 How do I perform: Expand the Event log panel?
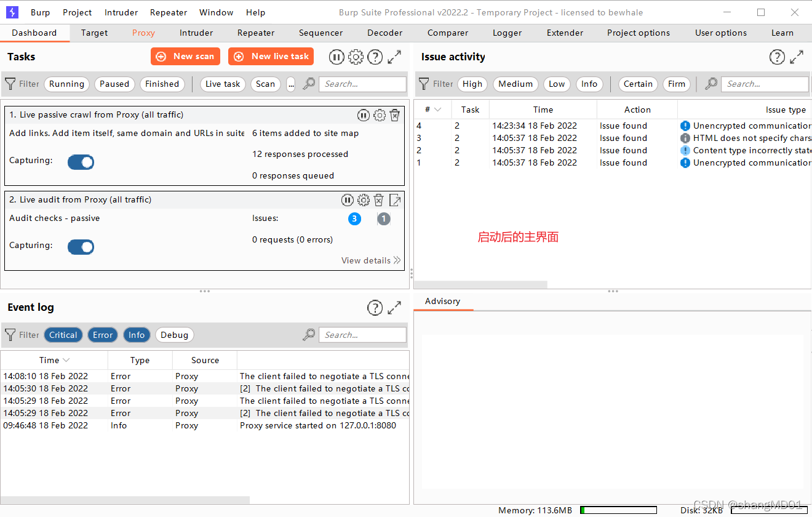pos(394,308)
